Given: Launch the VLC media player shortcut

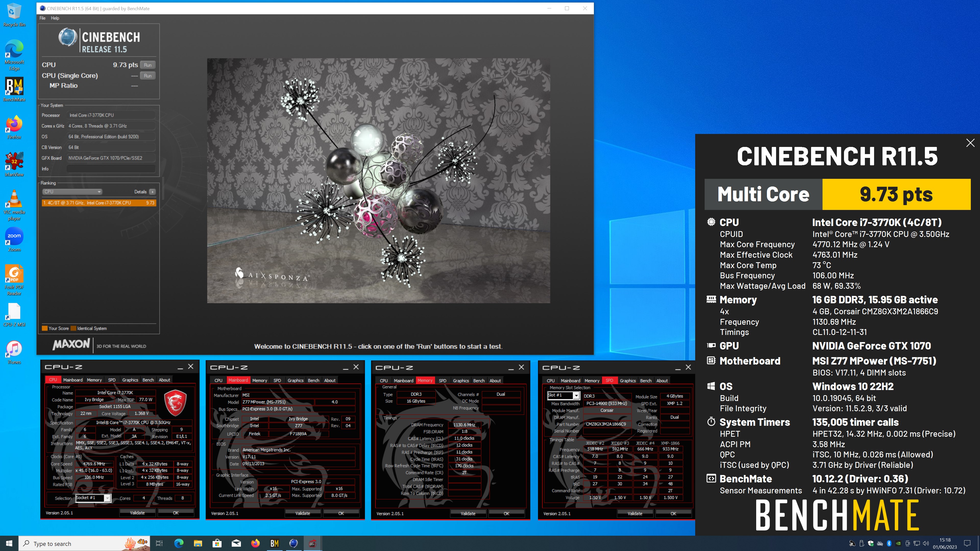Looking at the screenshot, I should [x=14, y=205].
